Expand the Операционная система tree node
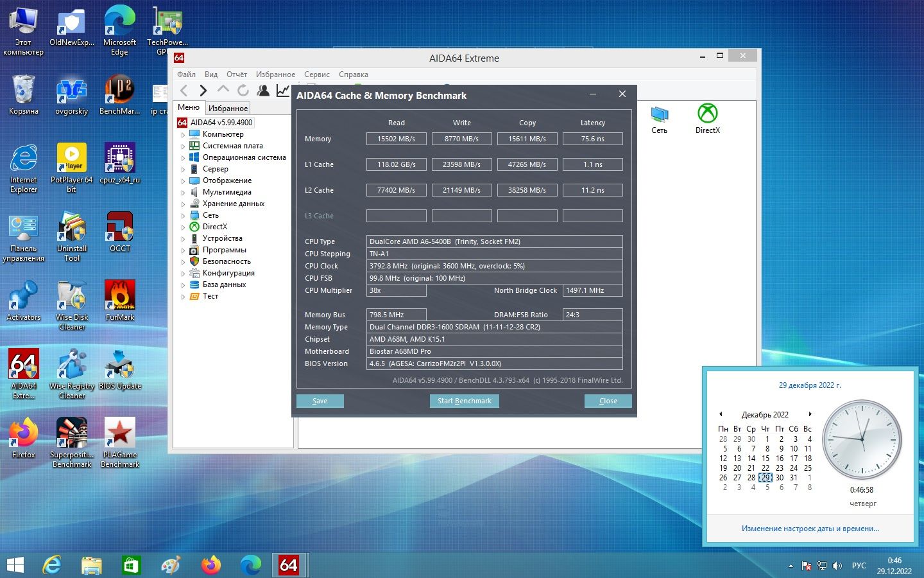924x578 pixels. tap(183, 158)
